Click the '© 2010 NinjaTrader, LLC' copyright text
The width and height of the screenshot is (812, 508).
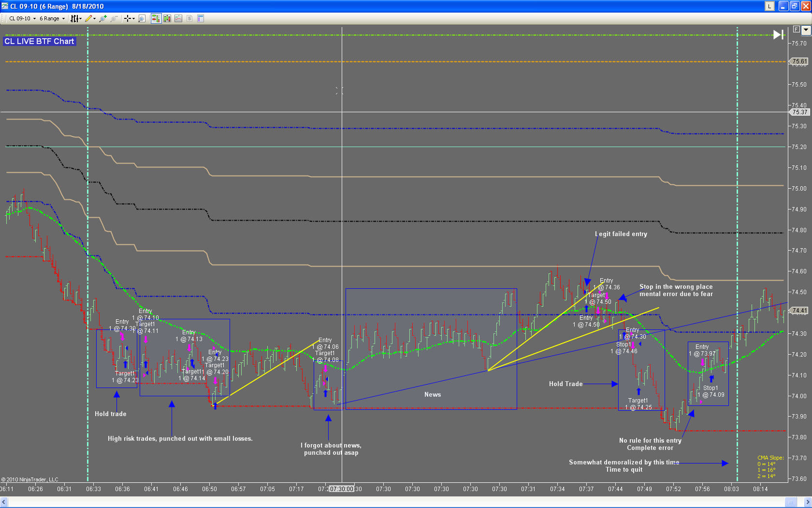pyautogui.click(x=29, y=480)
